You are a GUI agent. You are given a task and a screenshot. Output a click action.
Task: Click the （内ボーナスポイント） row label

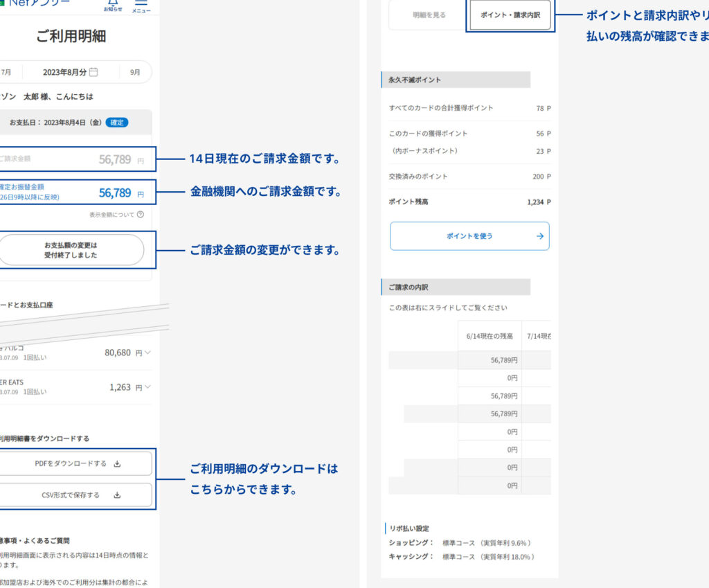tap(425, 151)
